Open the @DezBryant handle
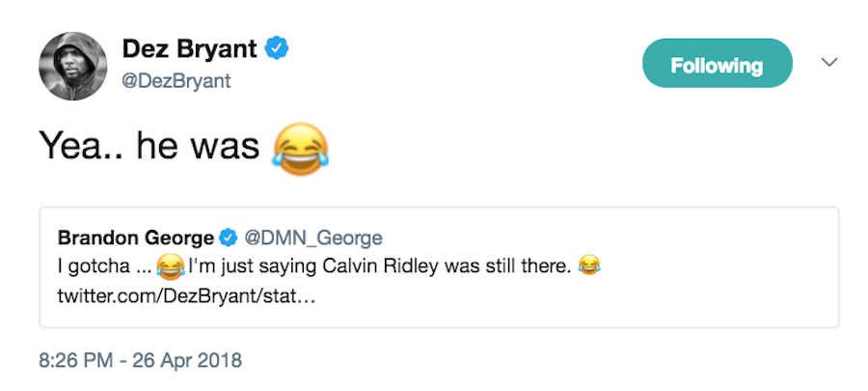 176,81
